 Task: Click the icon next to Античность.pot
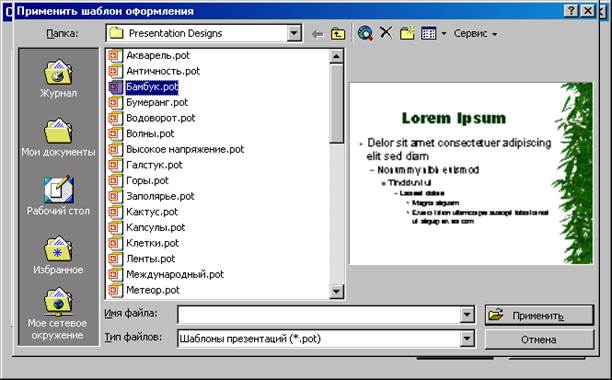pos(115,71)
